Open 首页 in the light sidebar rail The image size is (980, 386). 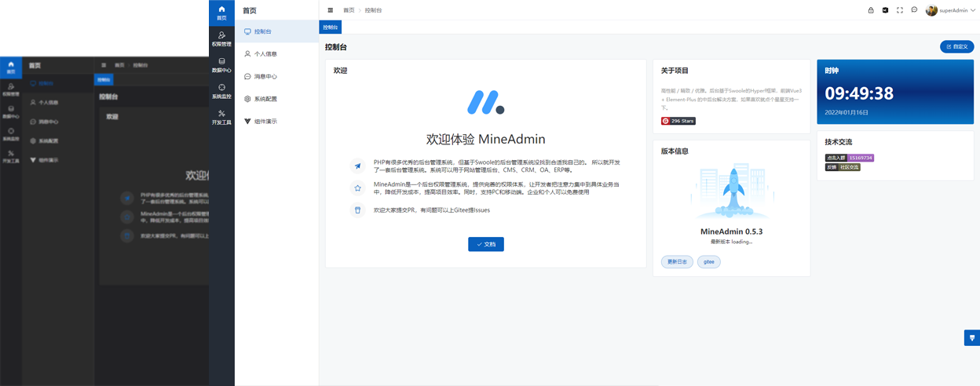pyautogui.click(x=221, y=13)
